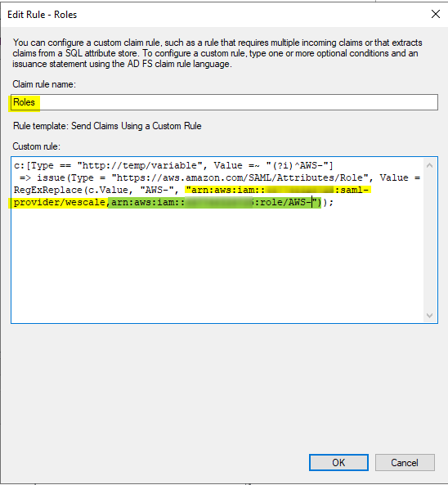This screenshot has width=448, height=485.
Task: Click the OK button
Action: pos(338,462)
